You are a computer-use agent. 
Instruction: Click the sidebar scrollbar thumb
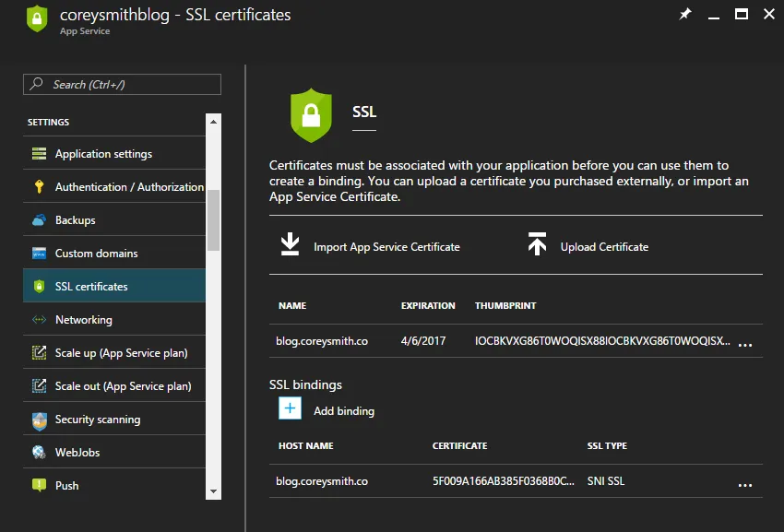point(213,220)
